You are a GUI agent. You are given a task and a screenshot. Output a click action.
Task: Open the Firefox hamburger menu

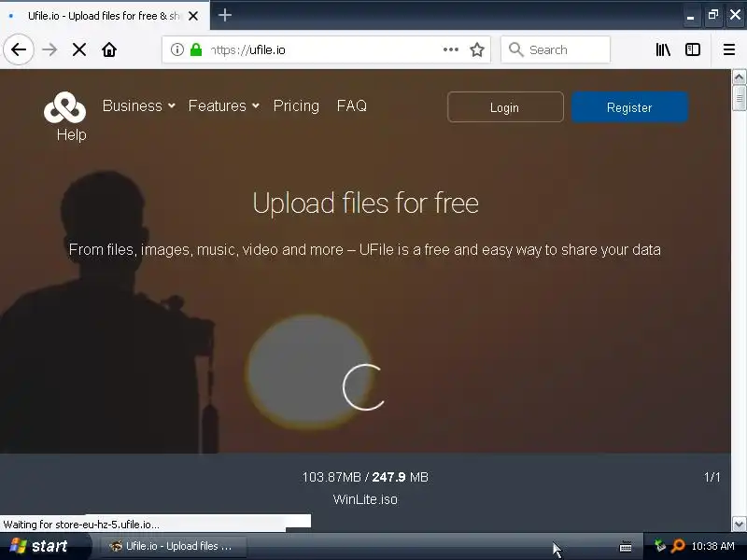pos(729,49)
